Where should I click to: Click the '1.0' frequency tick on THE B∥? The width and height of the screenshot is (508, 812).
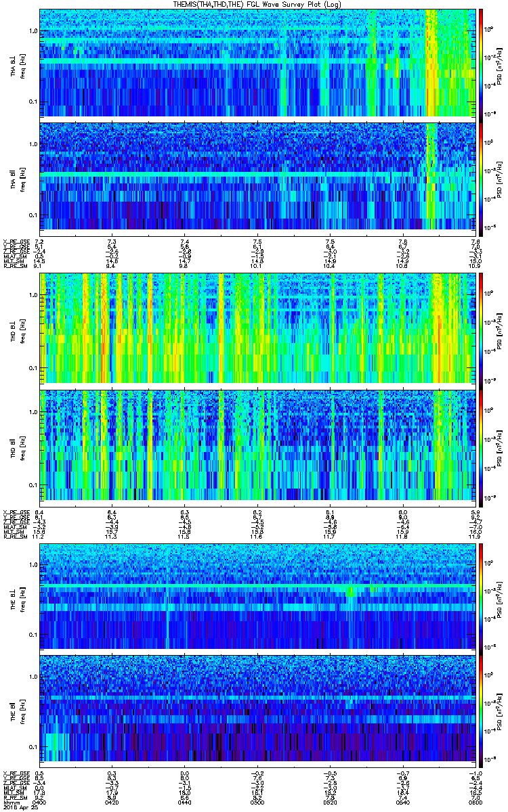point(33,677)
